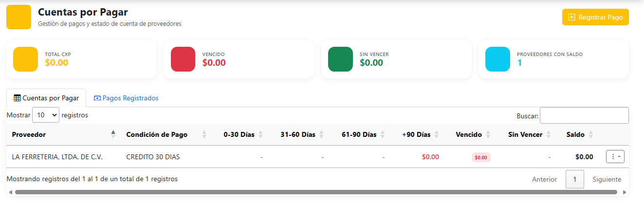Sort by +90 Días column arrows
Screen dimensions: 644x205
437,134
